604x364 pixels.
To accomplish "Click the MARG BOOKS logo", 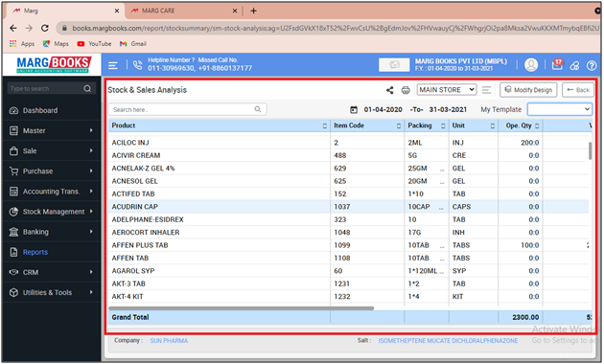I will 53,64.
